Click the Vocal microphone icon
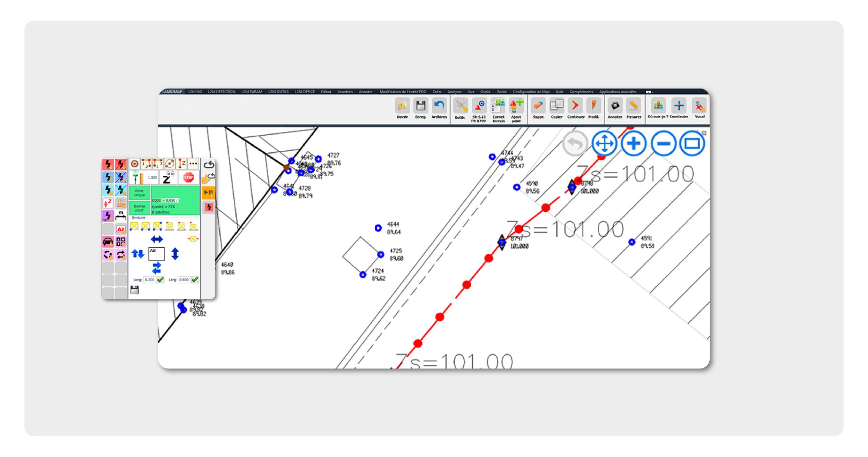This screenshot has width=868, height=457. 699,107
